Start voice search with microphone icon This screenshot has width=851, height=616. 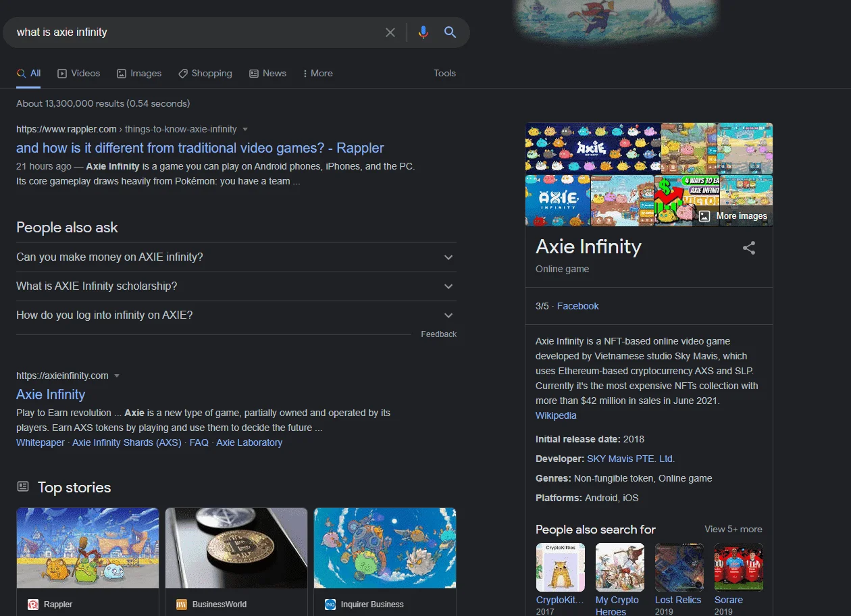[423, 32]
